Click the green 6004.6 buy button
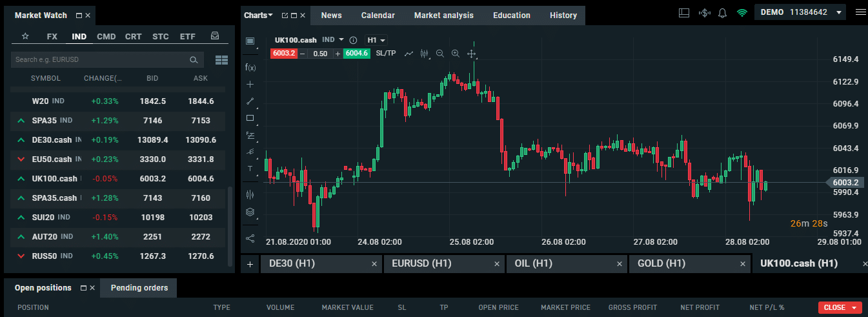This screenshot has height=317, width=868. [356, 54]
